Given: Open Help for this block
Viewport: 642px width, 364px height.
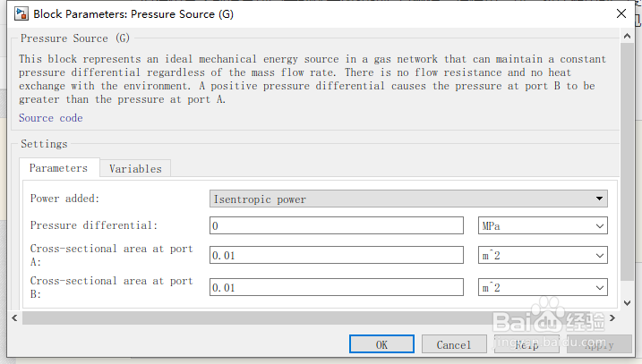Looking at the screenshot, I should point(526,344).
